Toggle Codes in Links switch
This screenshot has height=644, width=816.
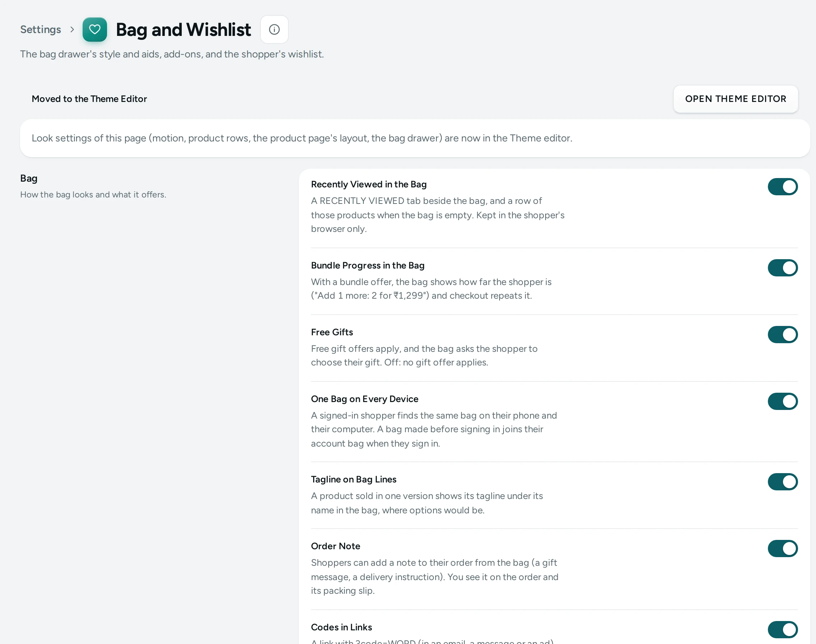click(783, 629)
